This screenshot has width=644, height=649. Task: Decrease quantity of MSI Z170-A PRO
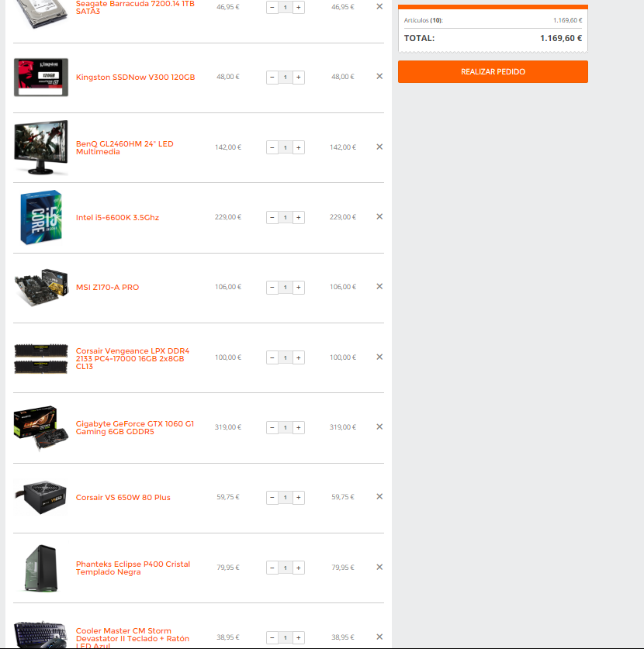pos(272,287)
